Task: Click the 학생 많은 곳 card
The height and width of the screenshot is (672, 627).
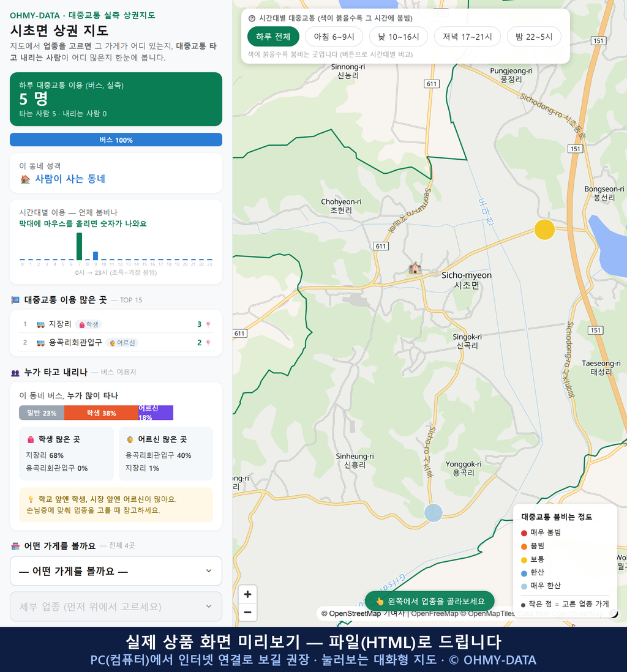Action: [67, 454]
